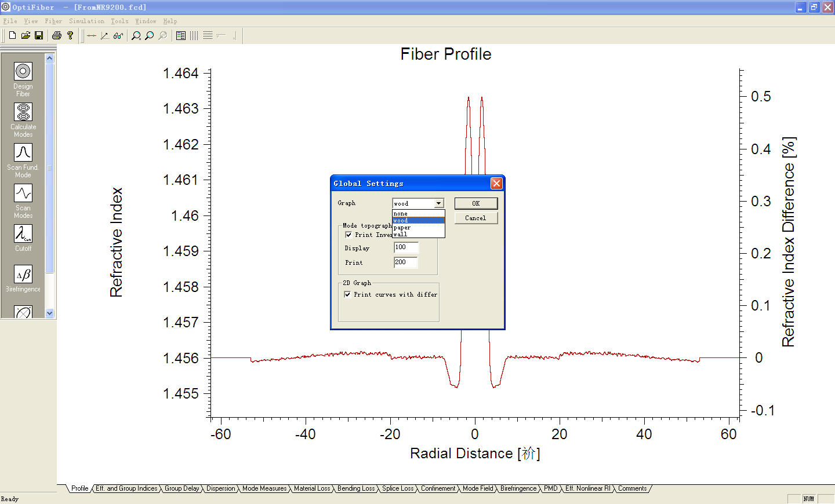The width and height of the screenshot is (835, 504).
Task: Click the Print value input field
Action: [406, 262]
